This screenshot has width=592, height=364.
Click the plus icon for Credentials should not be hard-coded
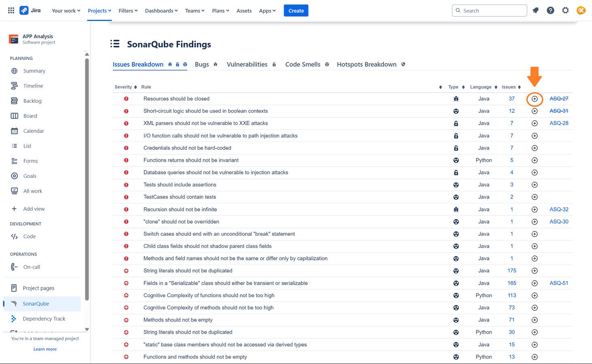[x=535, y=148]
